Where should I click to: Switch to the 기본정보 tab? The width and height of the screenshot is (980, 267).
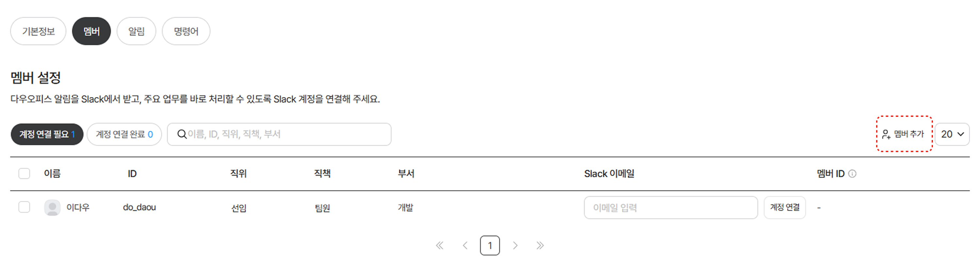39,31
